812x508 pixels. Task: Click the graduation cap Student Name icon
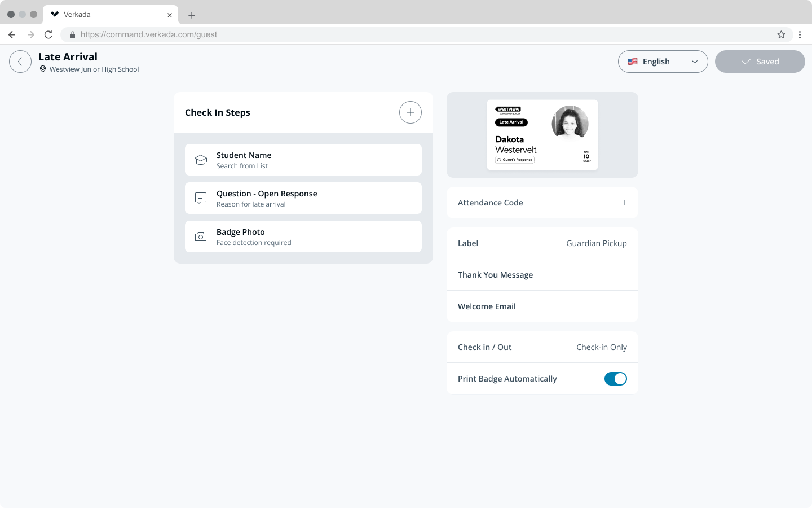(x=201, y=160)
